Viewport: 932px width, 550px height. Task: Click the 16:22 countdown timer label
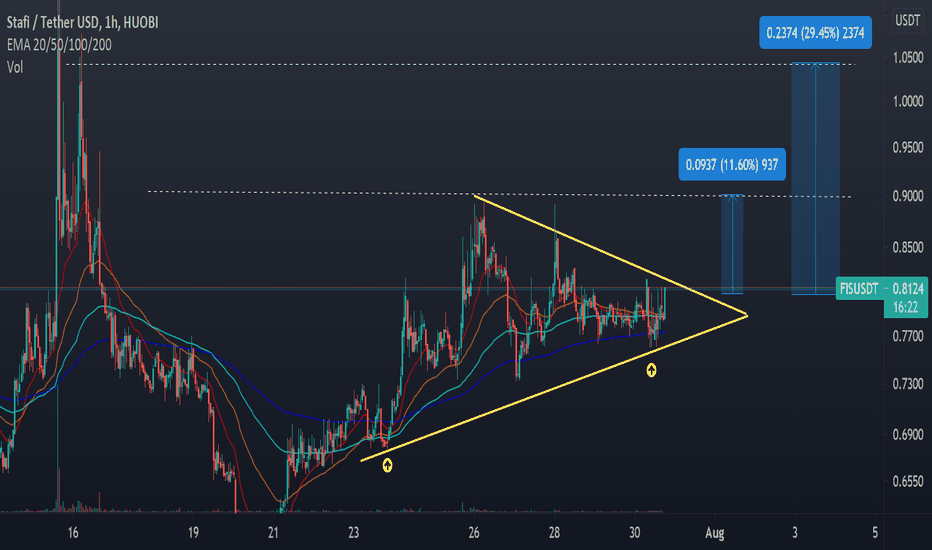coord(905,307)
